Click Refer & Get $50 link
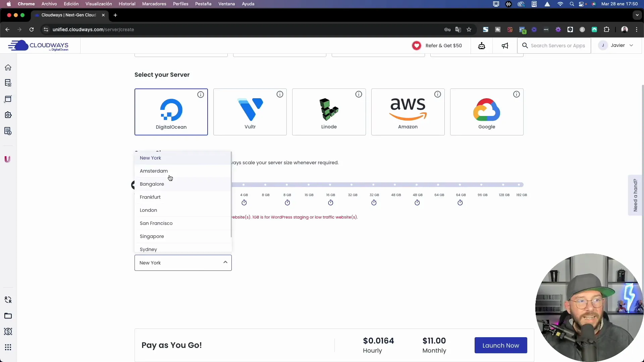The height and width of the screenshot is (362, 644). click(x=443, y=46)
